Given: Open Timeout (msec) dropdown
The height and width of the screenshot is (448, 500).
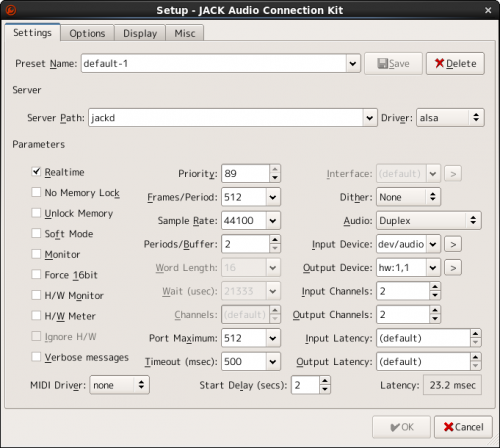Looking at the screenshot, I should pos(273,362).
